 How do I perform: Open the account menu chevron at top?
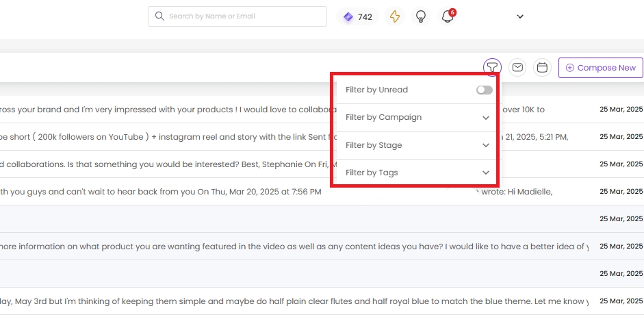point(520,16)
